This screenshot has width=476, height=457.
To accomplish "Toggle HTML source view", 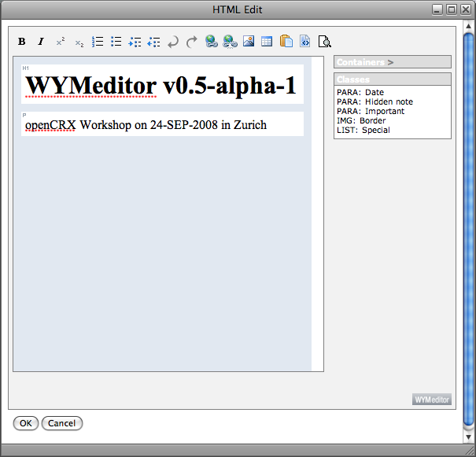I will pos(304,41).
